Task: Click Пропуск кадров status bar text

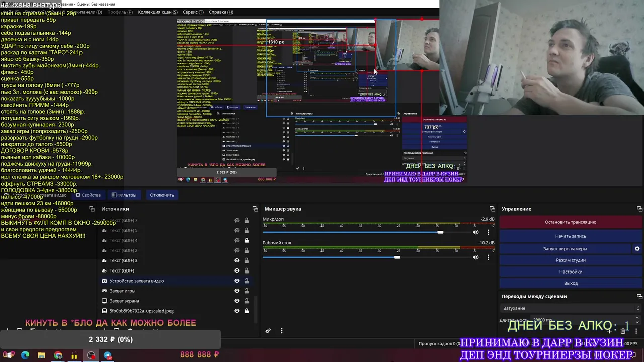Action: [439, 344]
